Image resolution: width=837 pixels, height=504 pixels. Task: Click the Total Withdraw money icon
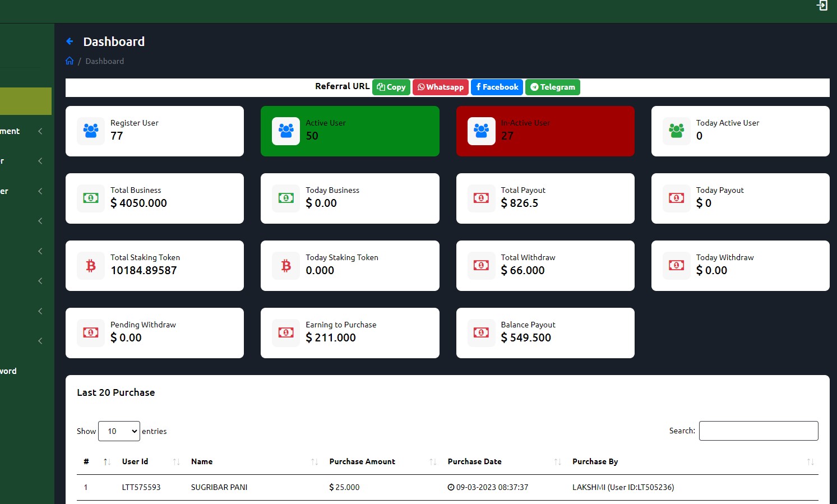(481, 266)
